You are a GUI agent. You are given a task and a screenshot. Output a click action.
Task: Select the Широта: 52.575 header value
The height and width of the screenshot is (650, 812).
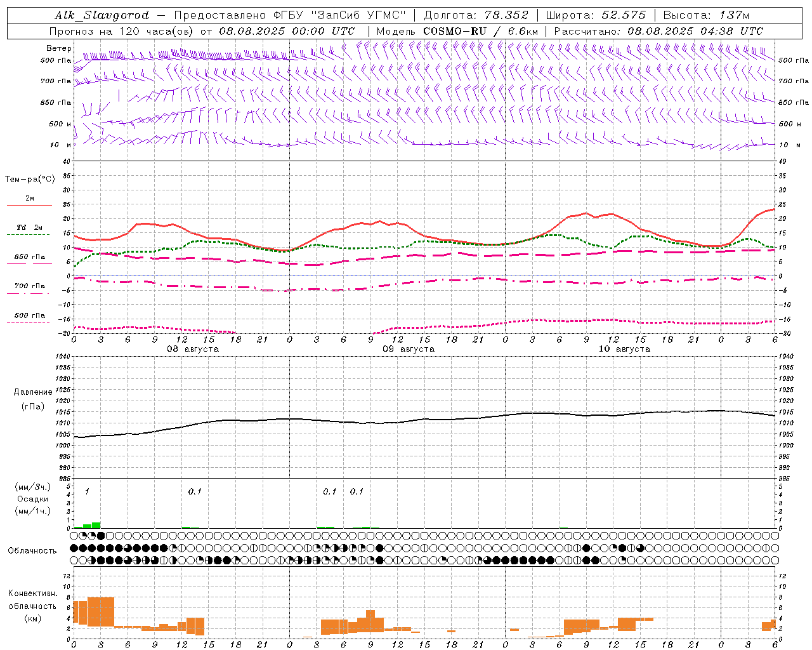(x=596, y=15)
